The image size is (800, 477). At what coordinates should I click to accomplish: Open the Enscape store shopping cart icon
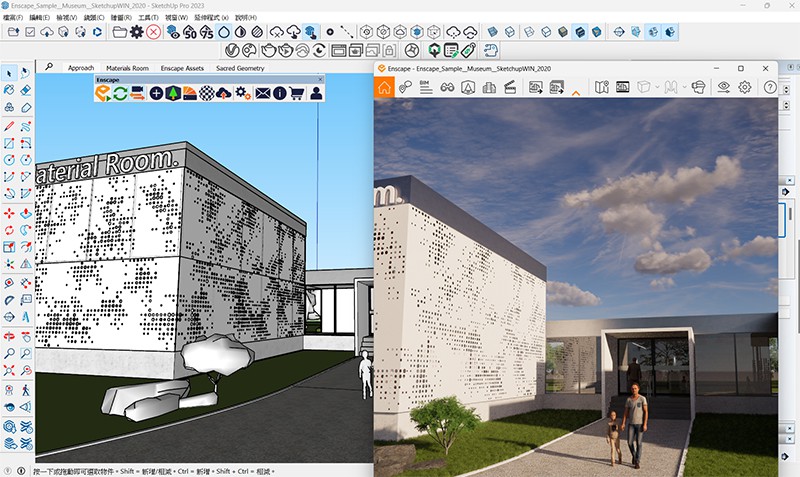coord(298,93)
